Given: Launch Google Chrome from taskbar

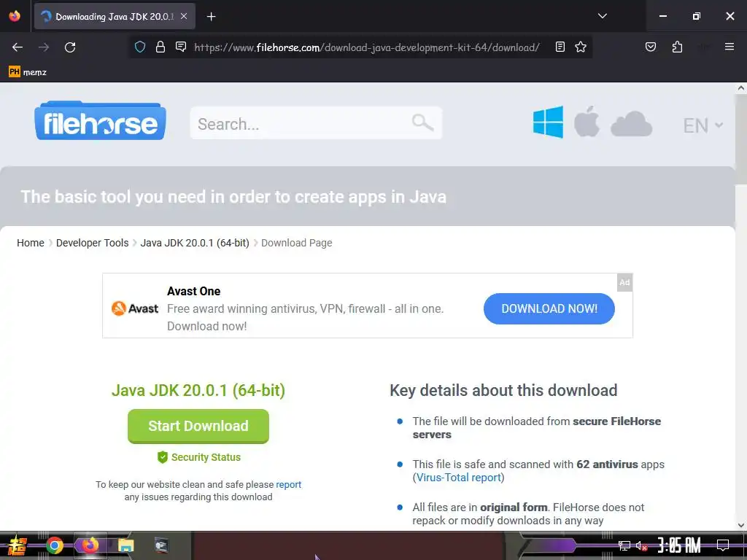Looking at the screenshot, I should [55, 545].
